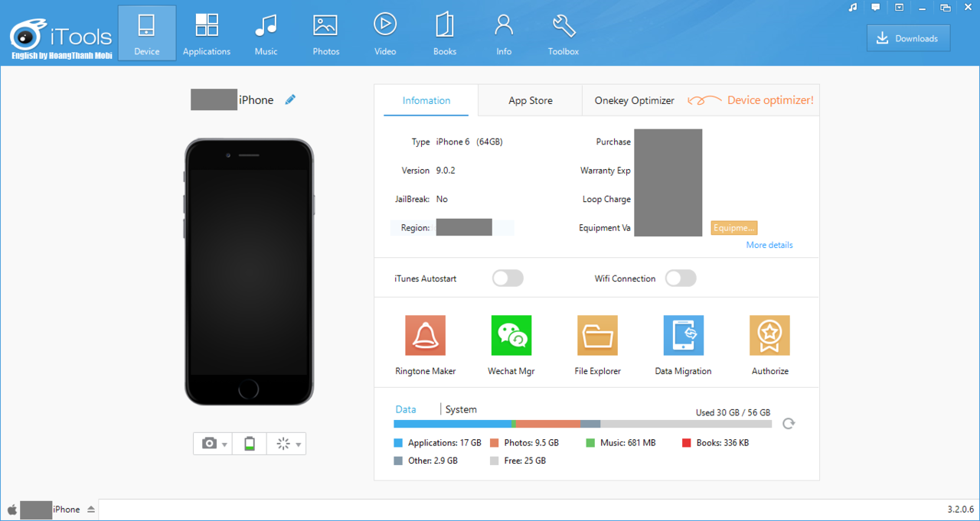
Task: Open the Ringtone Maker tool
Action: (425, 336)
